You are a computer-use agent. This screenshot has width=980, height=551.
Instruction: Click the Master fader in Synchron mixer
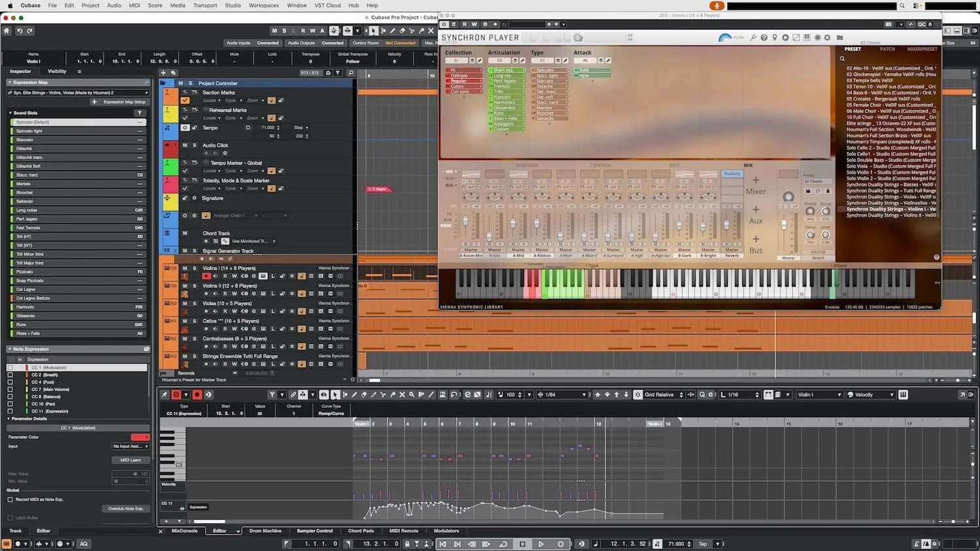coord(784,225)
